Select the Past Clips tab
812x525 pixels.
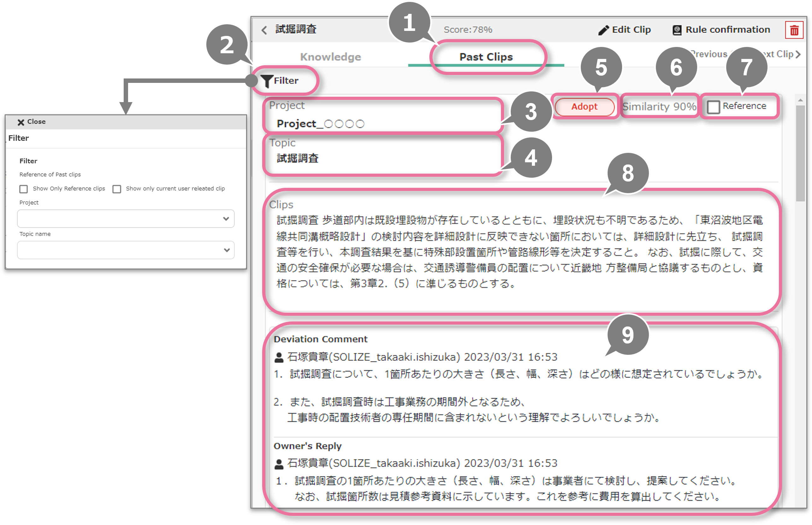click(486, 57)
